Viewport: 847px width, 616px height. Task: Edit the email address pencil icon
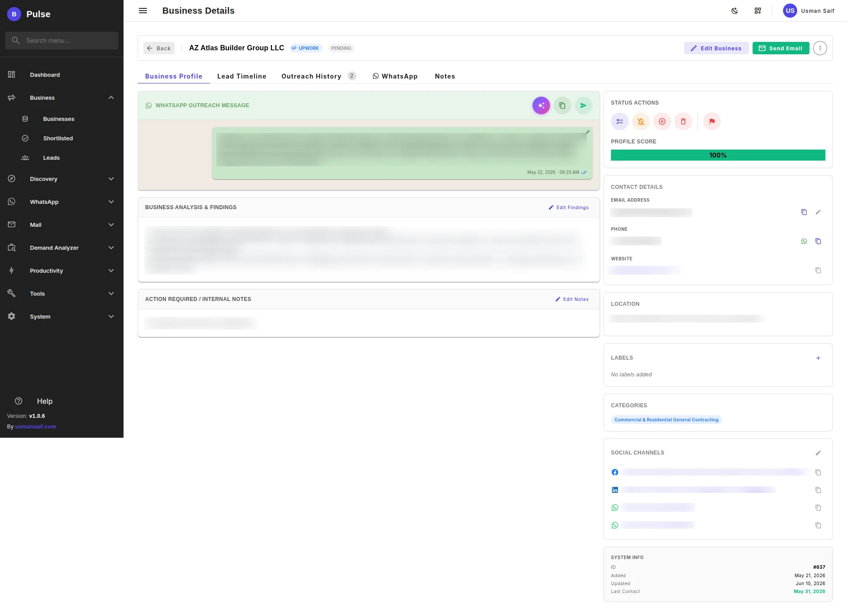coord(818,212)
